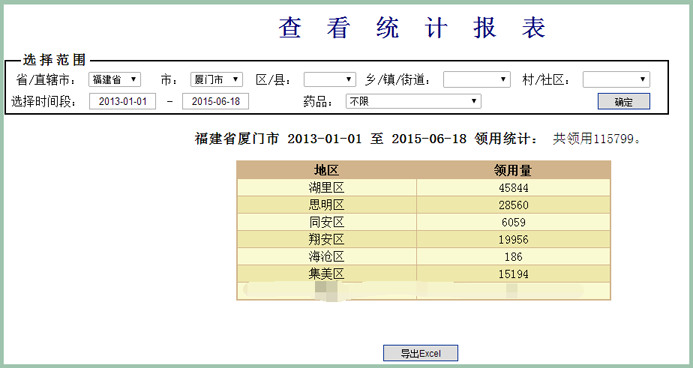Click the end date field 2015-06-18
The image size is (693, 368).
[216, 101]
